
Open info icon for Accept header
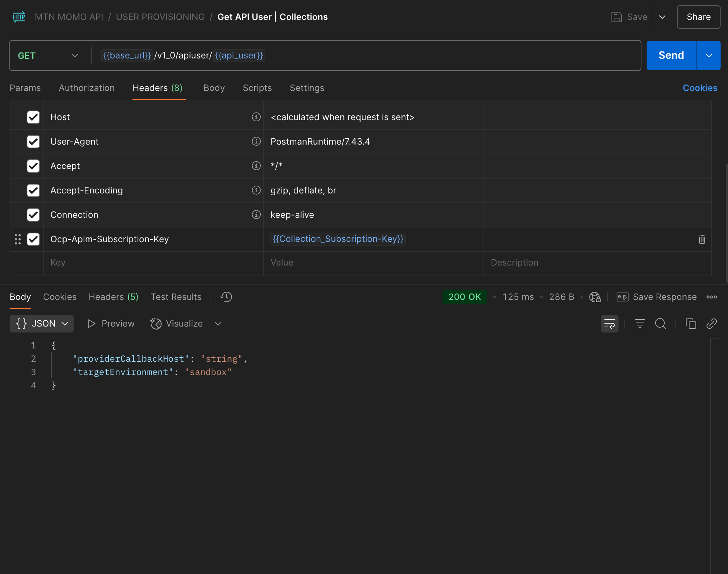(x=256, y=166)
